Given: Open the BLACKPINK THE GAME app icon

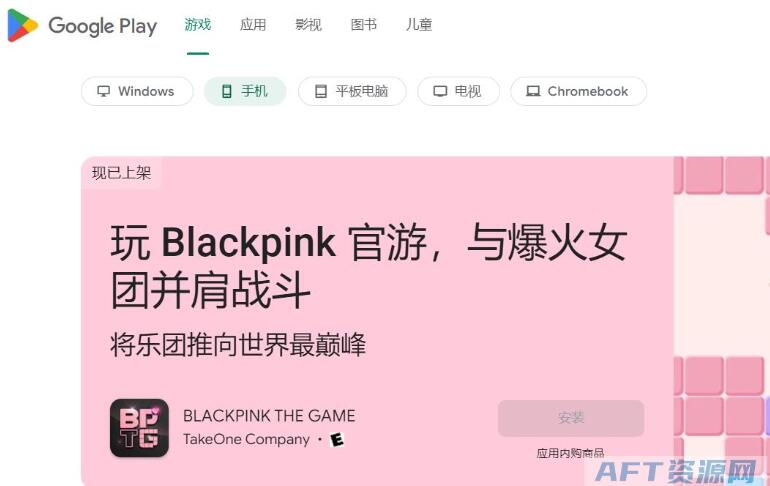Looking at the screenshot, I should point(139,428).
